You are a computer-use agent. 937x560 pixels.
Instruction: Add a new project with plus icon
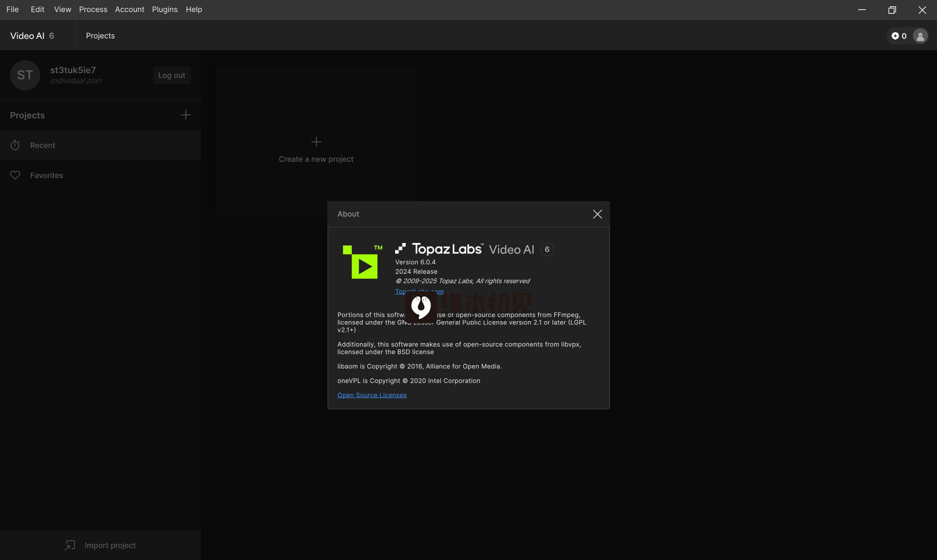tap(185, 115)
